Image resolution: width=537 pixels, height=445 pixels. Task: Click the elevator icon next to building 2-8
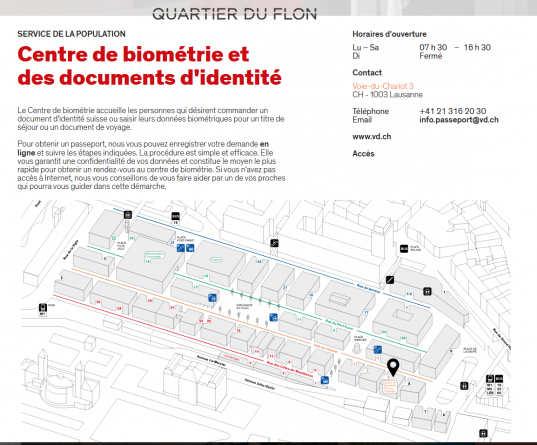[427, 292]
